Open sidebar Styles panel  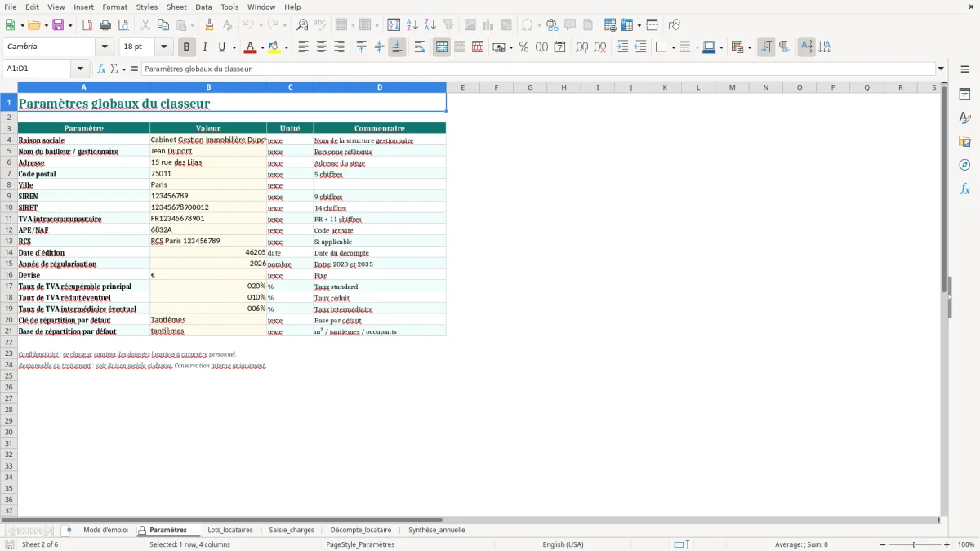click(x=964, y=118)
